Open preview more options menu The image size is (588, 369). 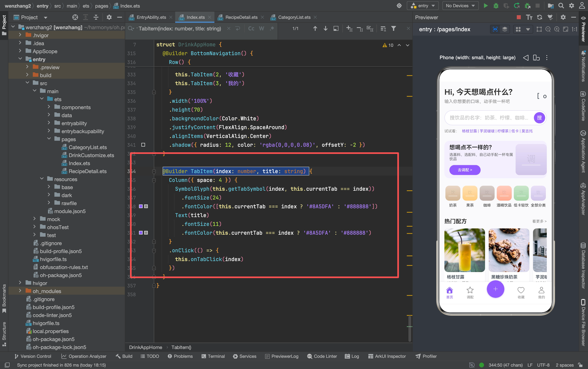pos(547,58)
